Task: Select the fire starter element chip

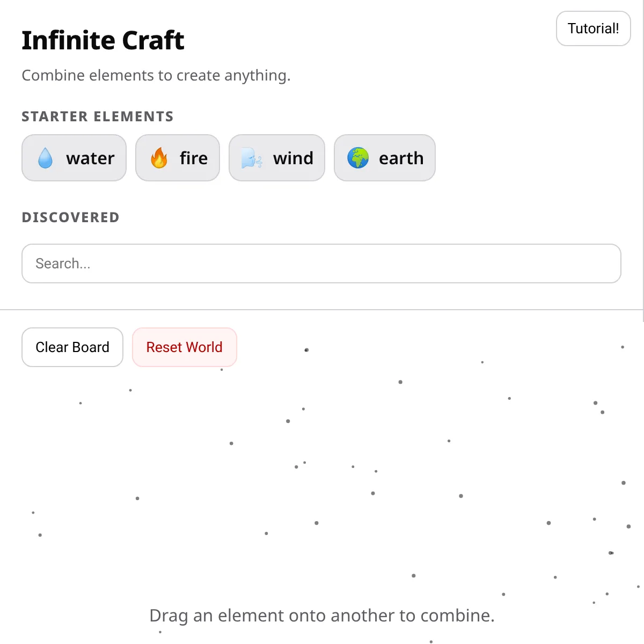Action: pyautogui.click(x=178, y=158)
